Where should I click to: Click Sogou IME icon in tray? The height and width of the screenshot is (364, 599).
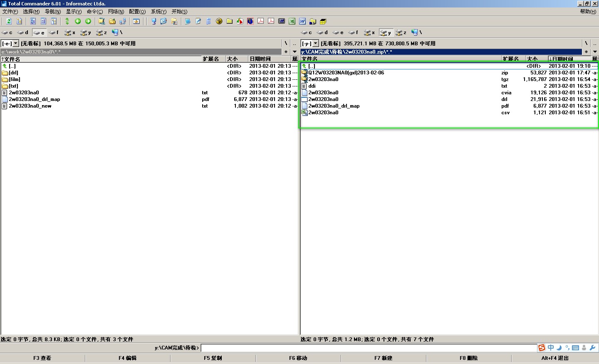(x=542, y=348)
